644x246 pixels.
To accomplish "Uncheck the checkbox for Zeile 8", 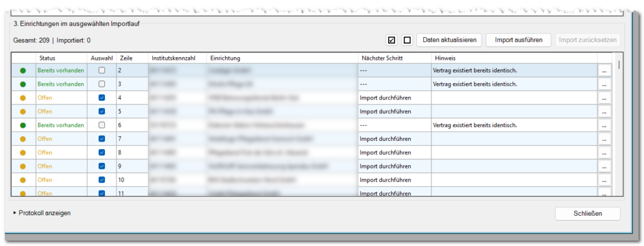I will tap(102, 152).
